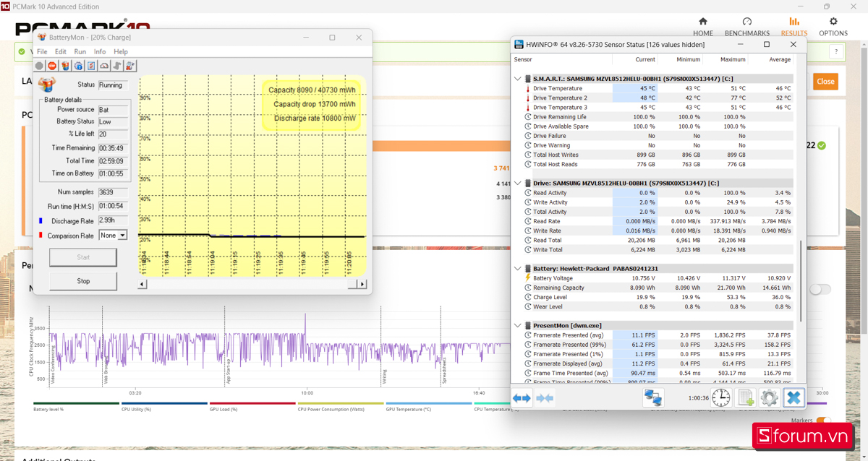
Task: Select the Total Host Writes sensor row
Action: tap(658, 155)
